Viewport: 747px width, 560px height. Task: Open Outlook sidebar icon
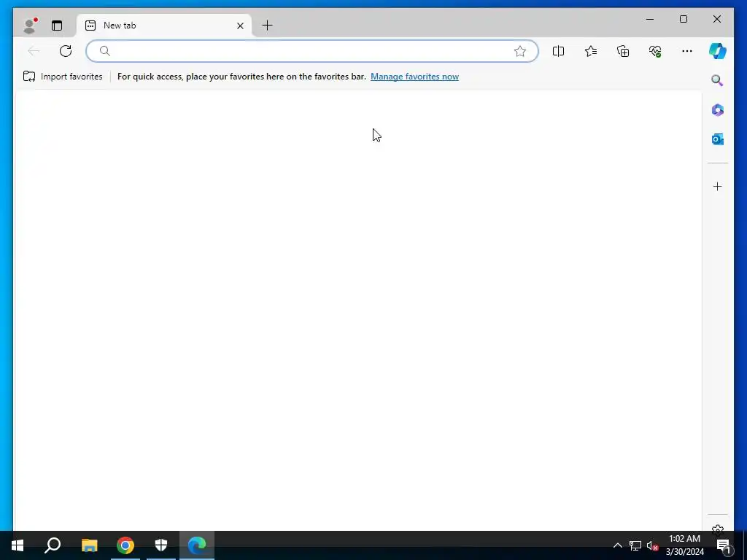point(718,139)
